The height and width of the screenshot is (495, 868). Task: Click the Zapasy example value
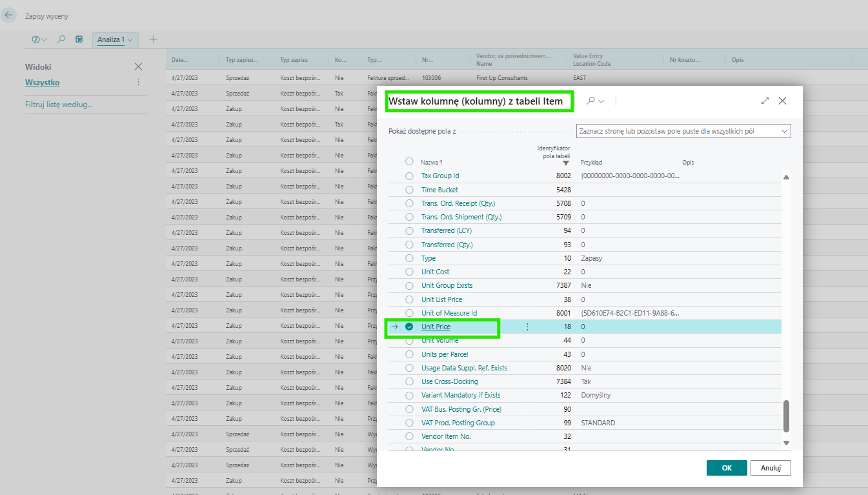click(x=591, y=258)
